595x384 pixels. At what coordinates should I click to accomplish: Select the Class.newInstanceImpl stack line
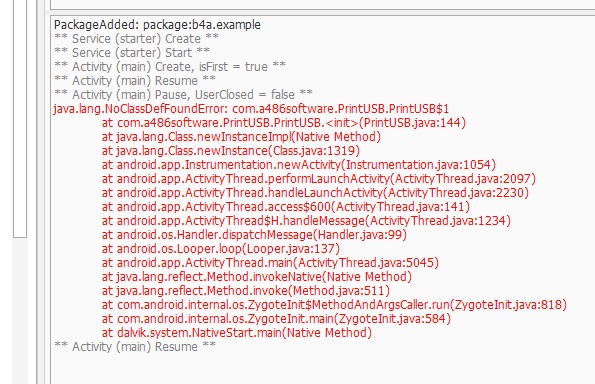click(241, 137)
